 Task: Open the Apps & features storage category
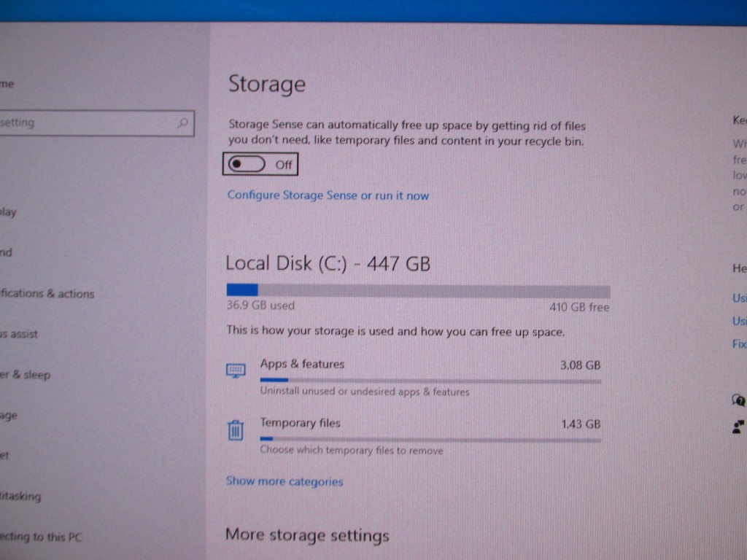click(414, 377)
